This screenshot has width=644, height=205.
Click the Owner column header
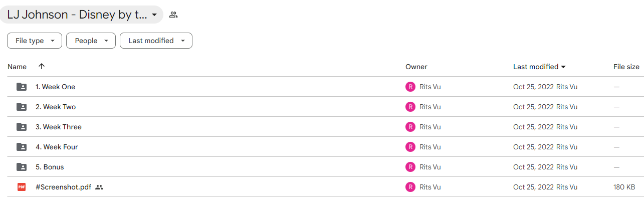tap(416, 67)
